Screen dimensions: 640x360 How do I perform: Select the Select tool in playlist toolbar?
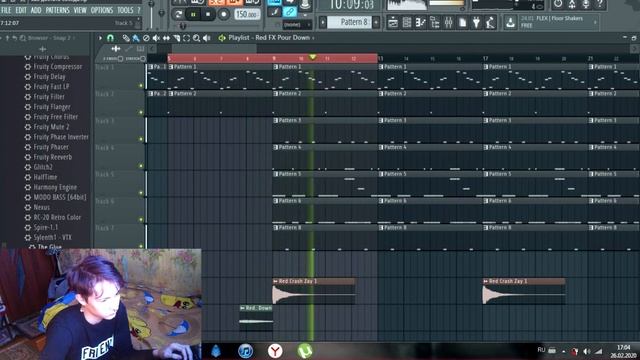click(x=186, y=38)
